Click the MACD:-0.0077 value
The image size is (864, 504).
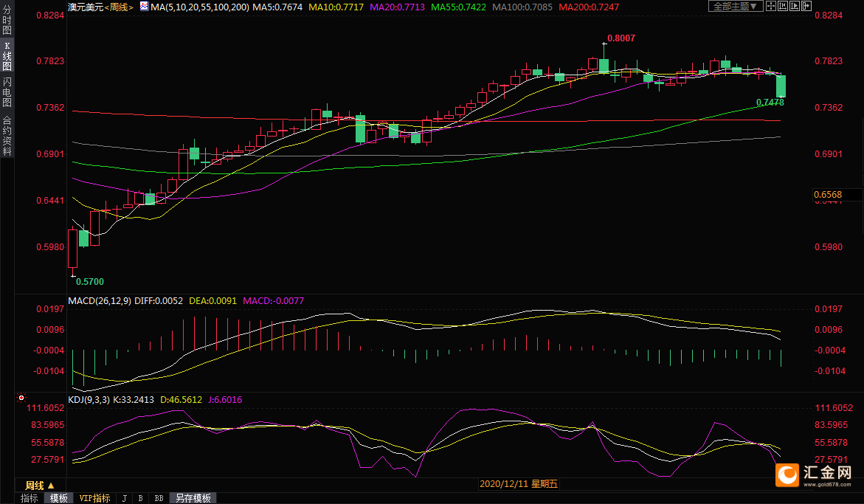(x=273, y=301)
